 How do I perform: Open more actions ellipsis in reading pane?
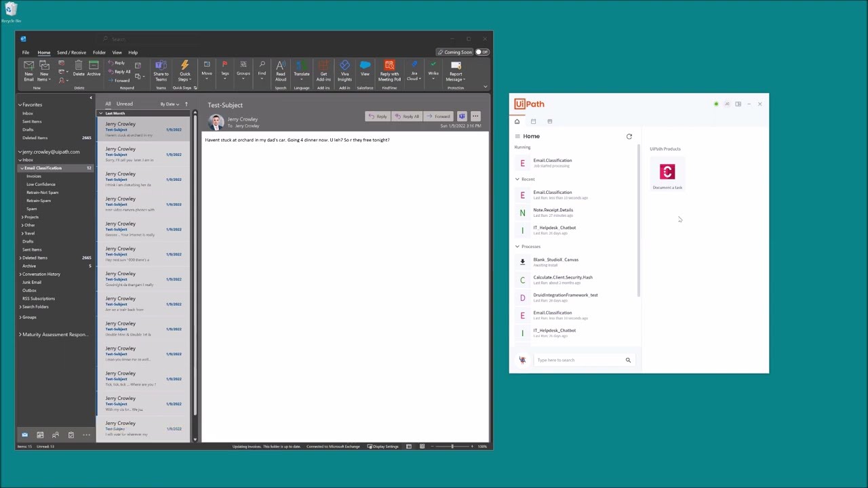[475, 117]
